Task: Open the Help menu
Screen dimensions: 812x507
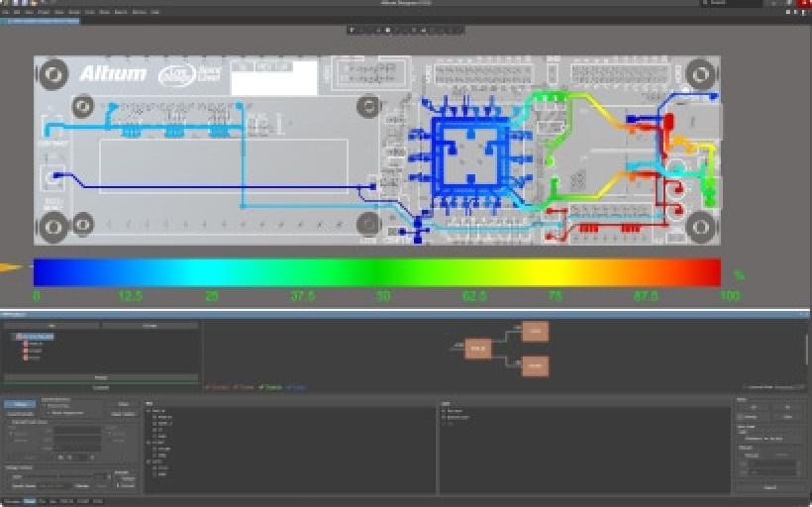Action: pos(154,12)
